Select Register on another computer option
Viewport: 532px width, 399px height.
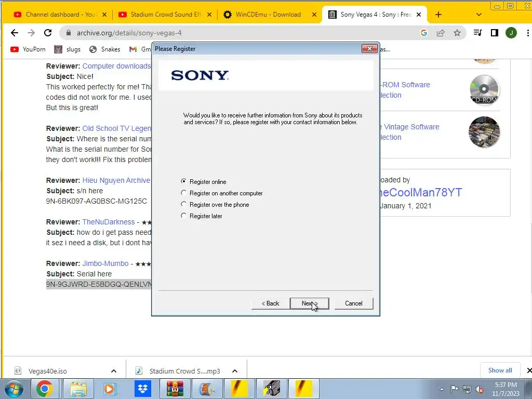coord(183,193)
